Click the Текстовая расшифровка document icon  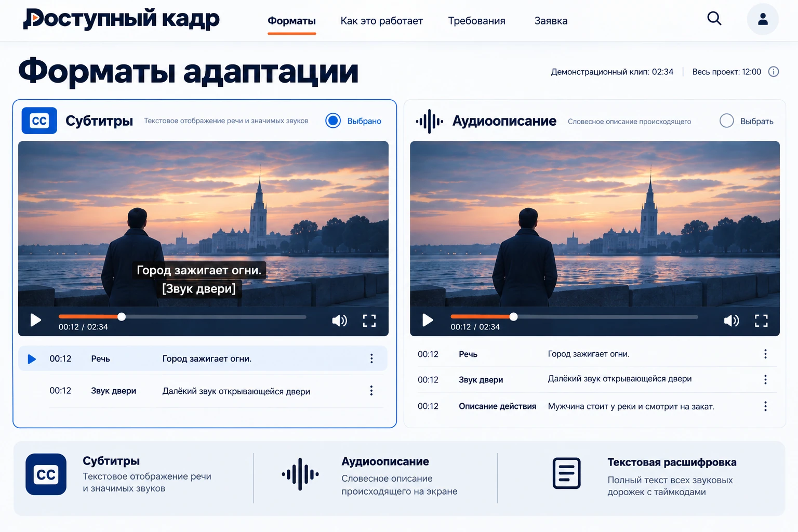click(566, 473)
